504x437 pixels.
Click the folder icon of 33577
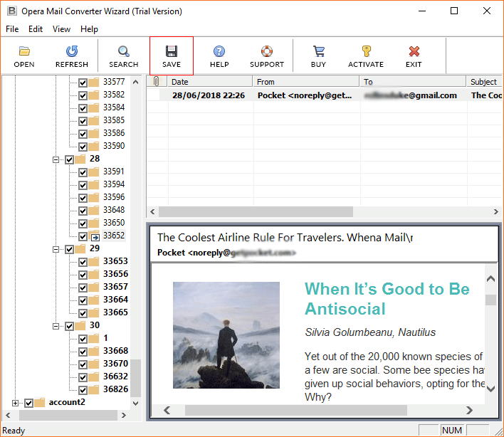pos(94,83)
